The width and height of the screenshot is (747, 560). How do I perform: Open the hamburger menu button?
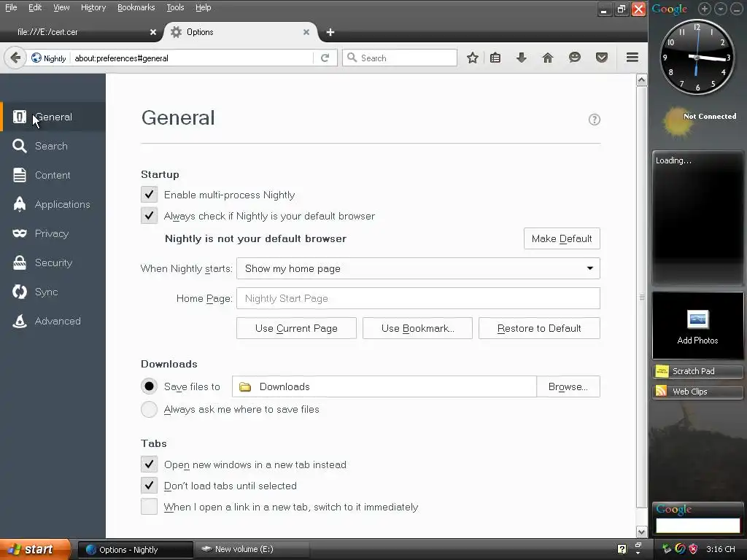tap(632, 58)
